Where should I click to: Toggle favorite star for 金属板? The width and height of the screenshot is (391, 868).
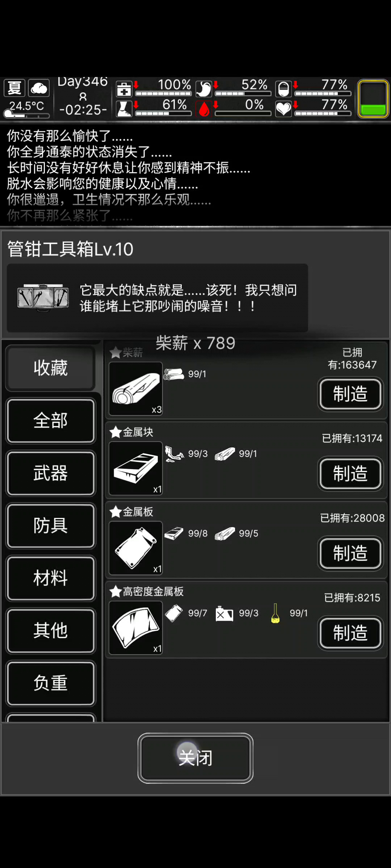[x=115, y=511]
